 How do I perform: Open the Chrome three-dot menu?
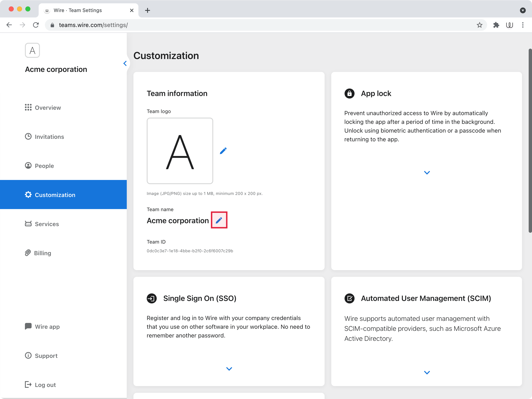click(523, 25)
